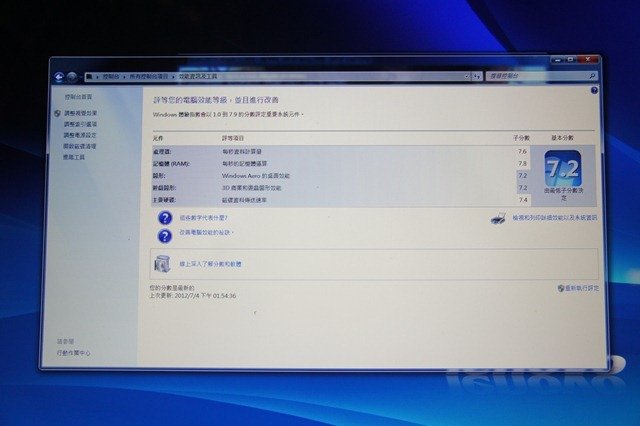This screenshot has width=640, height=426.
Task: Select 效能資訊及工具 breadcrumb segment
Action: (x=198, y=76)
